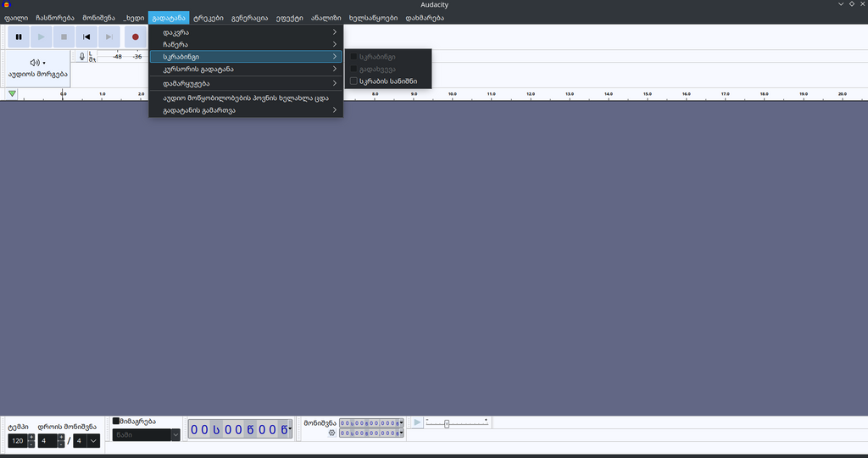Image resolution: width=868 pixels, height=458 pixels.
Task: Open the დახმარება menu
Action: point(425,18)
